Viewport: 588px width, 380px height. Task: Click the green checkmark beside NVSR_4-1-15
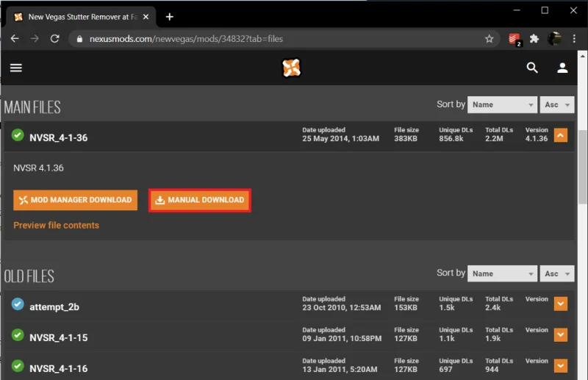[18, 335]
